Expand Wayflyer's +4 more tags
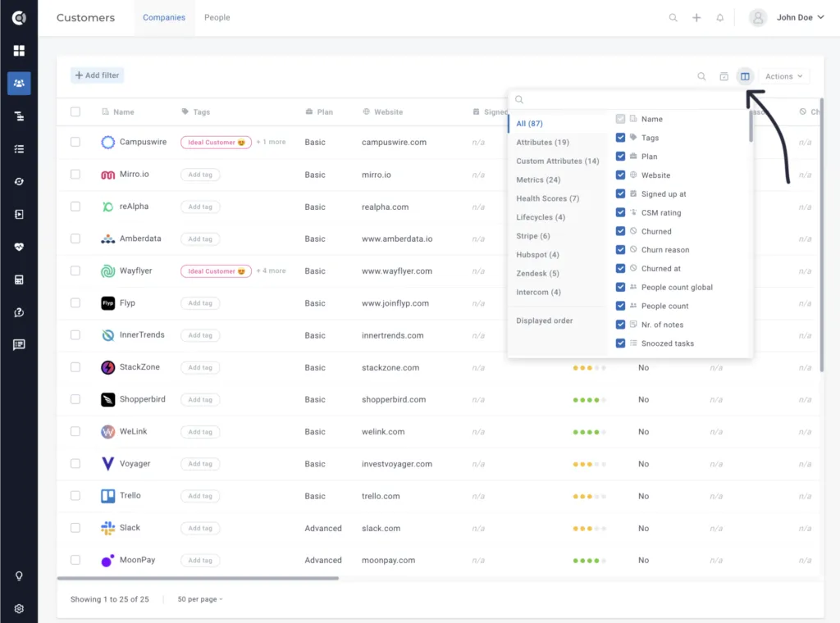840x623 pixels. (x=271, y=271)
